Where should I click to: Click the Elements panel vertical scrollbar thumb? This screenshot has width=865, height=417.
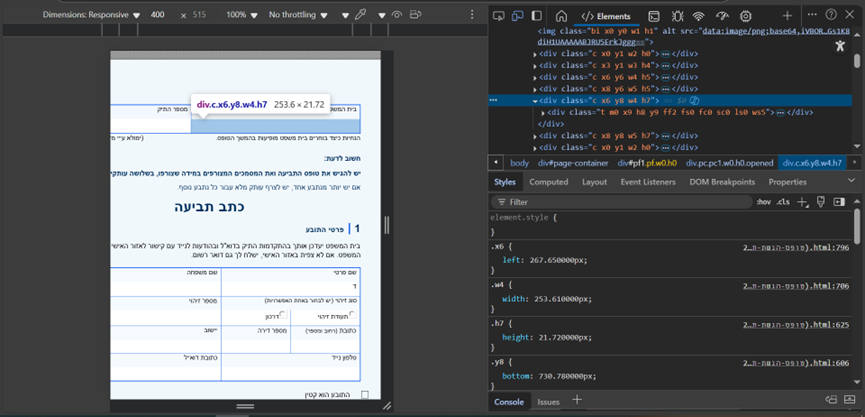tap(857, 61)
